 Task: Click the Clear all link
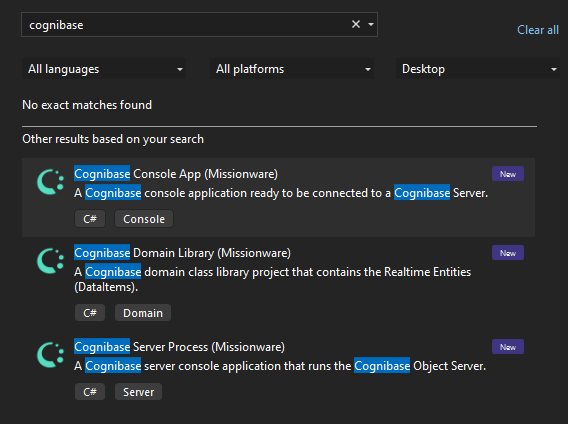point(538,30)
